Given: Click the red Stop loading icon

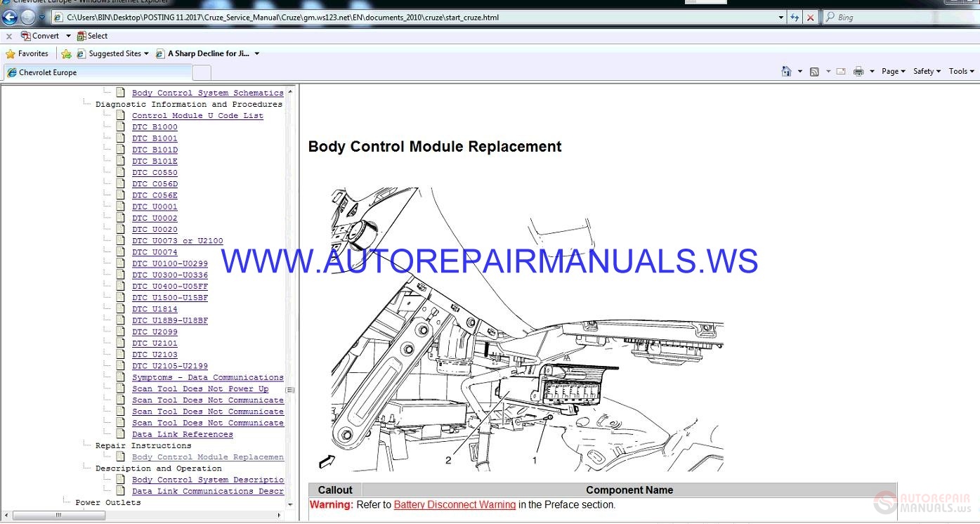Looking at the screenshot, I should (810, 17).
